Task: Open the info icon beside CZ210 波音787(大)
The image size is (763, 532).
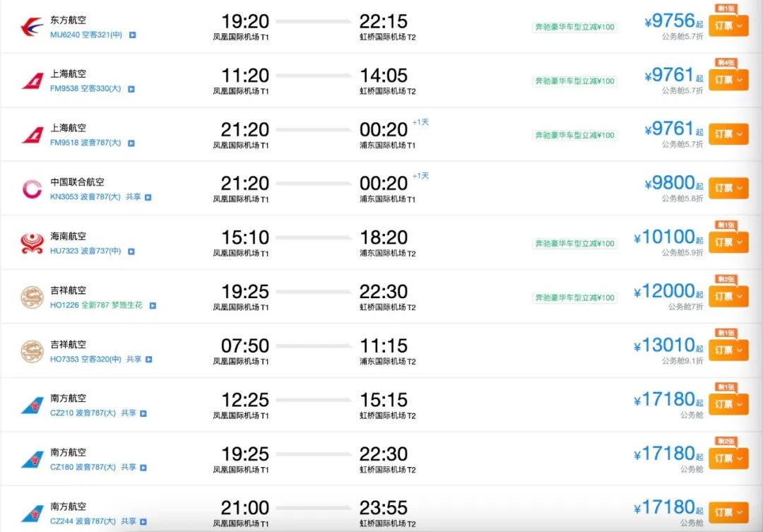Action: click(x=143, y=414)
